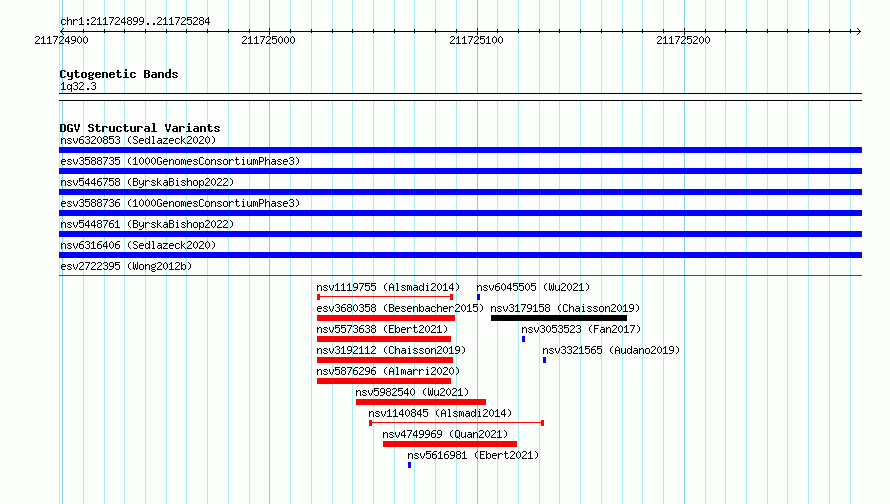Open nsv5448761 (ByrskaBishop2022) variant
Image resolution: width=890 pixels, height=504 pixels.
pyautogui.click(x=147, y=224)
